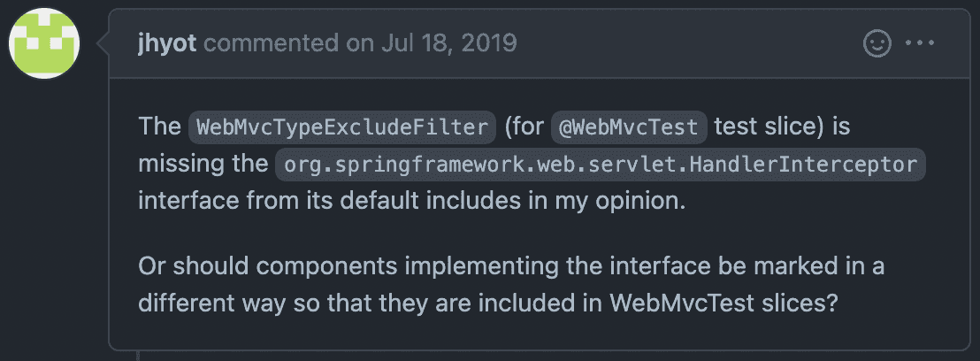The image size is (980, 361).
Task: Click empty header space before the smiley icon
Action: tap(687, 43)
